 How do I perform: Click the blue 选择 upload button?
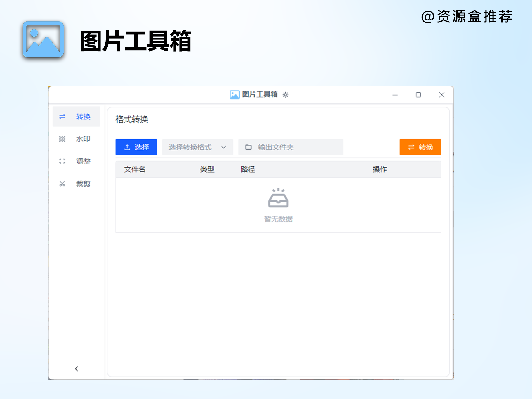136,147
